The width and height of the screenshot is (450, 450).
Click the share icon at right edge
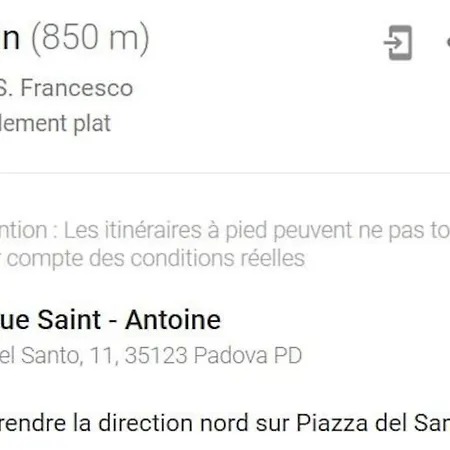448,43
